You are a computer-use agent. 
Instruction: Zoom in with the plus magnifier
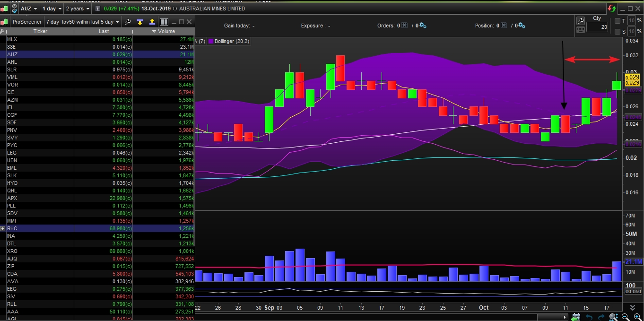638,317
